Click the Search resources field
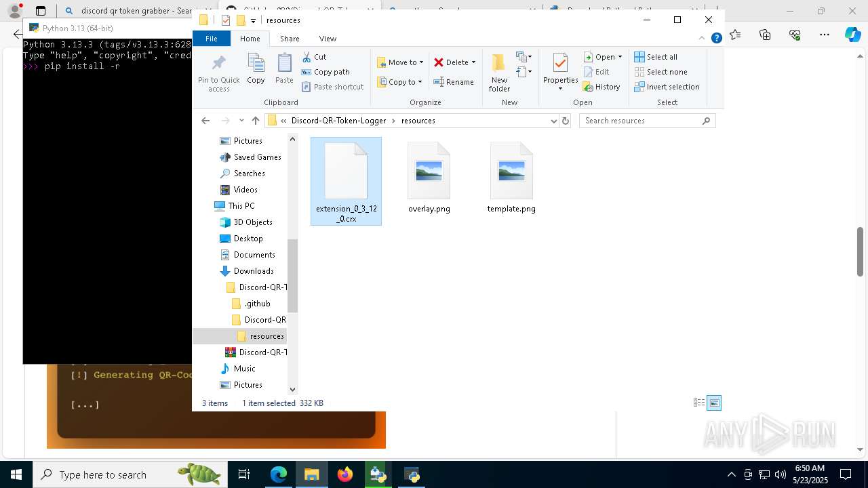 coord(648,121)
